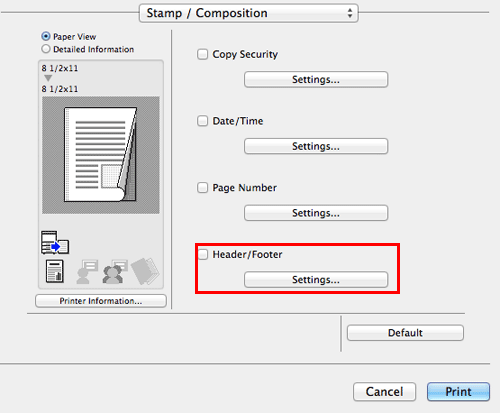Viewport: 500px width, 413px height.
Task: Open Settings for Copy Security
Action: tap(316, 79)
